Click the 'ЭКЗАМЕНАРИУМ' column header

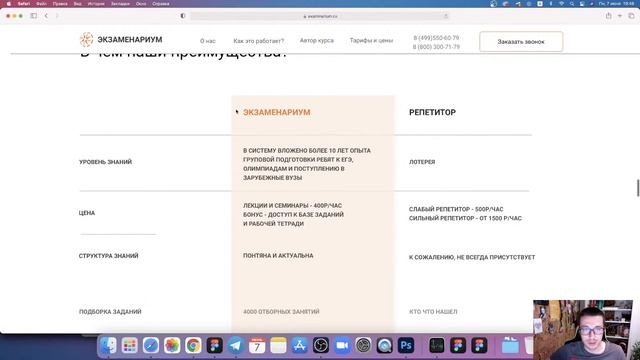(277, 112)
